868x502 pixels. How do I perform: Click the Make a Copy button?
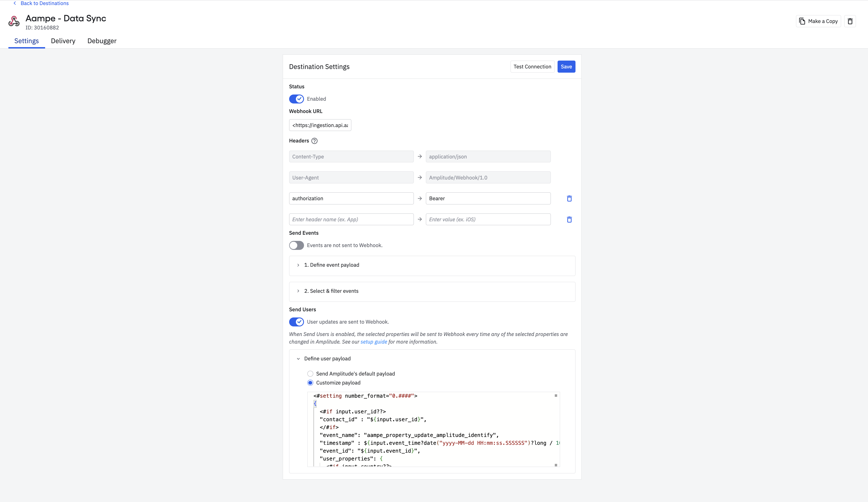click(818, 21)
